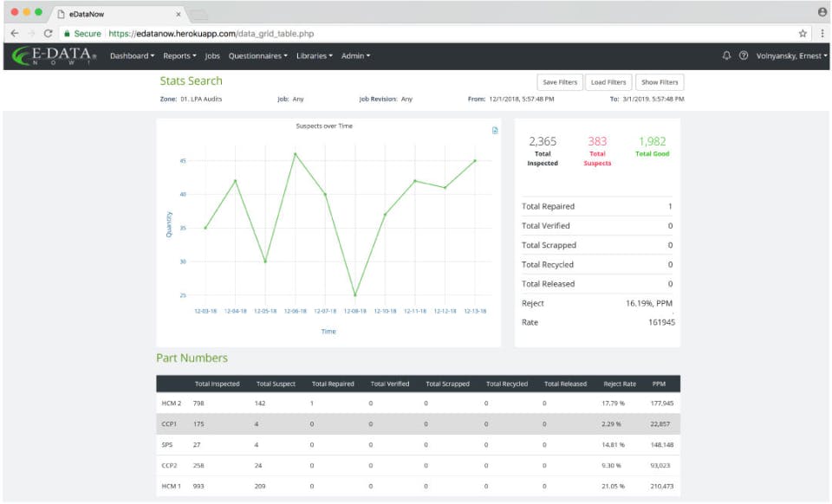Screen dimensions: 832x504
Task: Open the Jobs menu item
Action: point(212,56)
